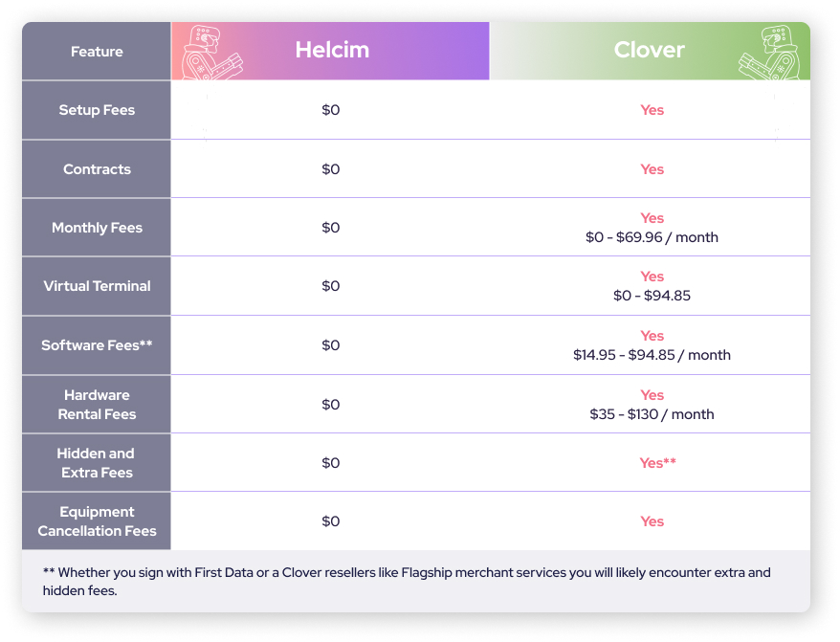Viewport: 840px width, 642px height.
Task: Click the Contracts row label
Action: (97, 169)
